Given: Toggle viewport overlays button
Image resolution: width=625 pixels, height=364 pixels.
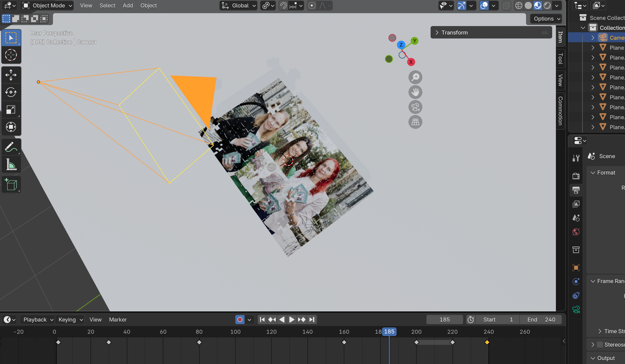Looking at the screenshot, I should coord(484,5).
